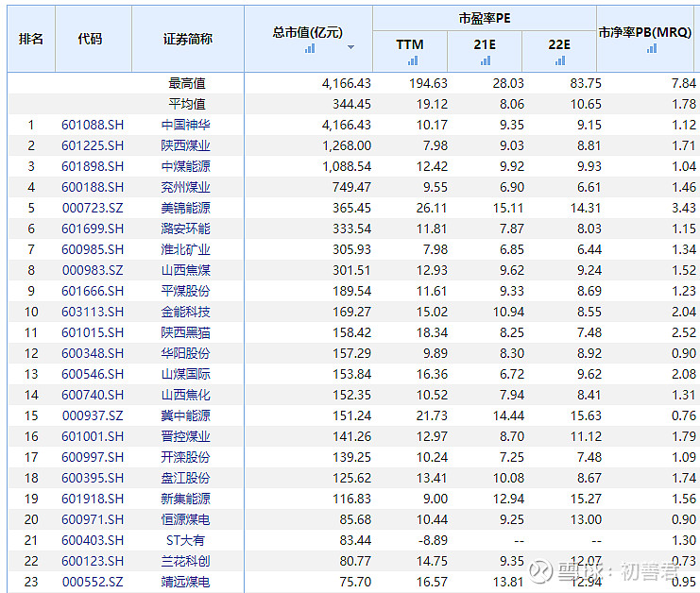Toggle sort arrow next to 总市值 header

(350, 47)
